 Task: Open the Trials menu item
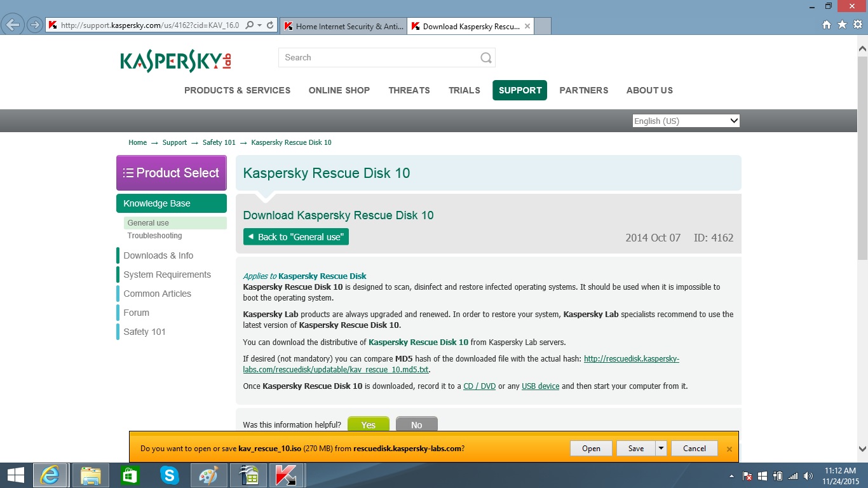coord(465,90)
